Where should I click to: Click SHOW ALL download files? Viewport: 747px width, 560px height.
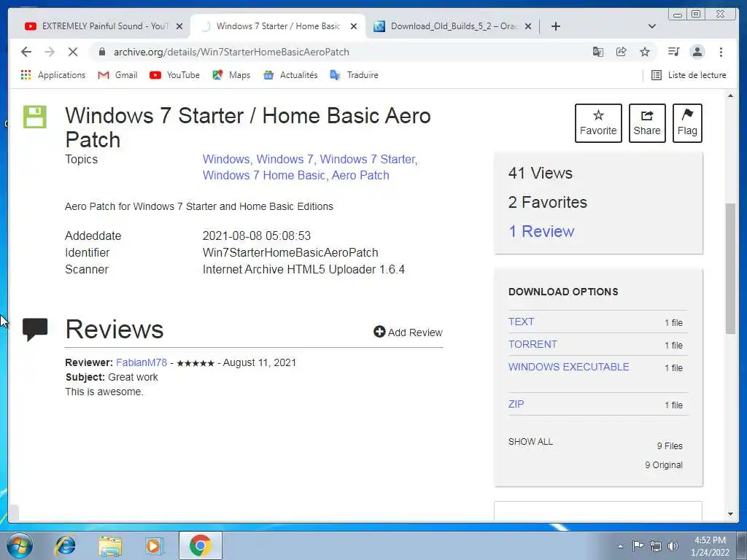(530, 441)
